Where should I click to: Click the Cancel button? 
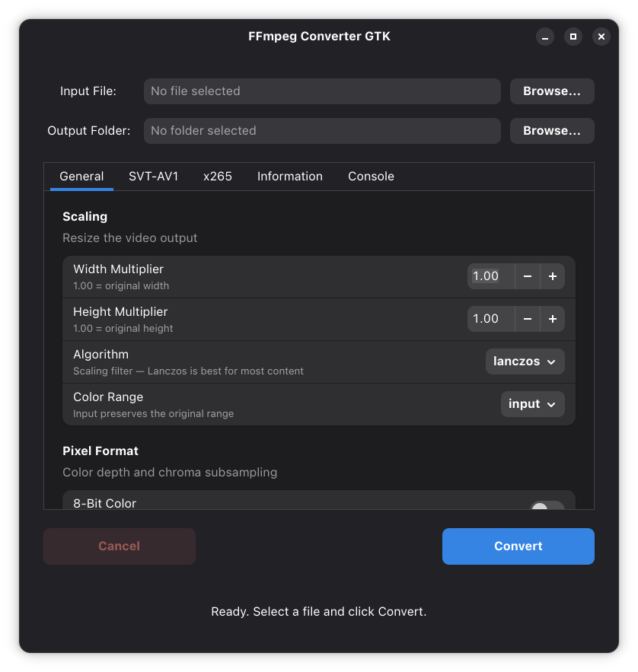pos(120,546)
